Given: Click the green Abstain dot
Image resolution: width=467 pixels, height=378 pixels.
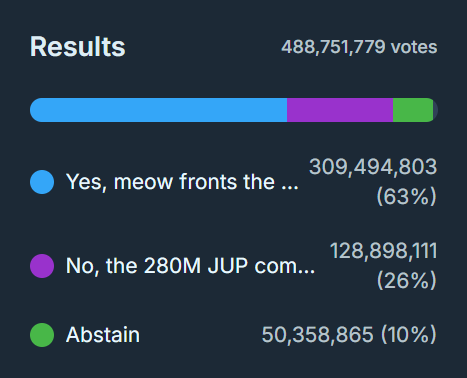Looking at the screenshot, I should tap(42, 335).
